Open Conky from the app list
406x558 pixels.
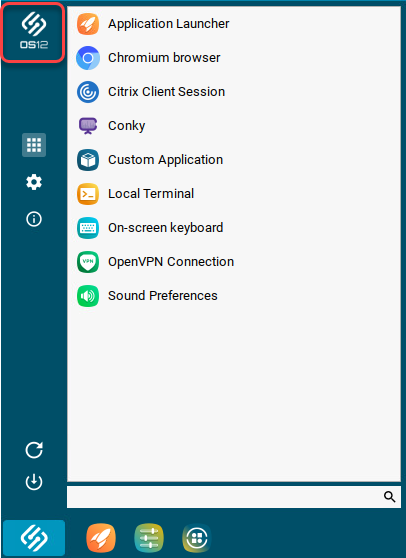[x=233, y=126]
